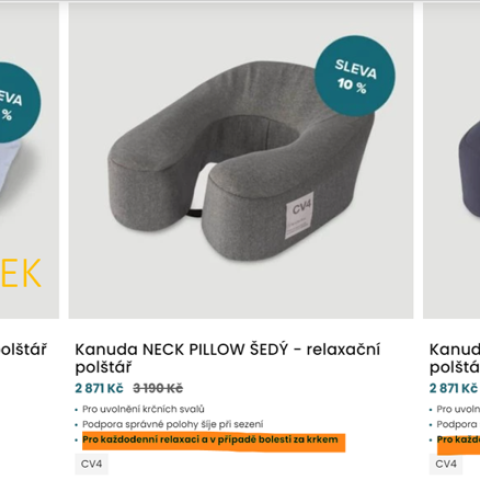Click the 2 871 Kč price in right card
This screenshot has width=480, height=480.
(x=453, y=388)
